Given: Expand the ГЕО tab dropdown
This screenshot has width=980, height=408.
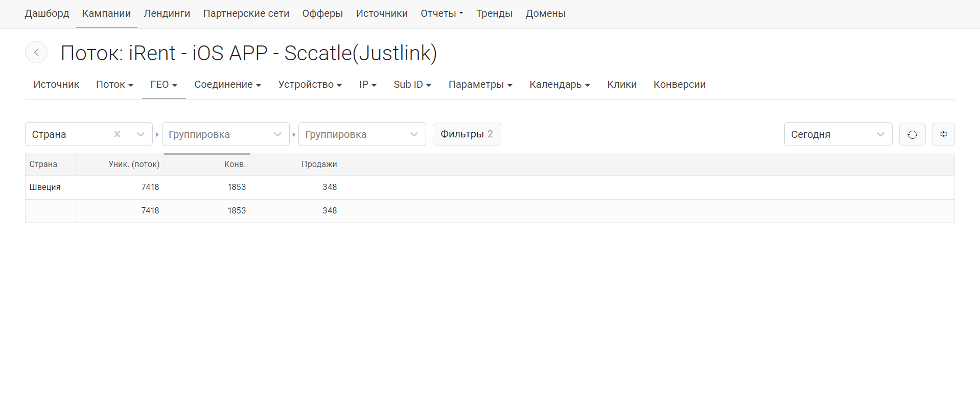Looking at the screenshot, I should pos(164,84).
